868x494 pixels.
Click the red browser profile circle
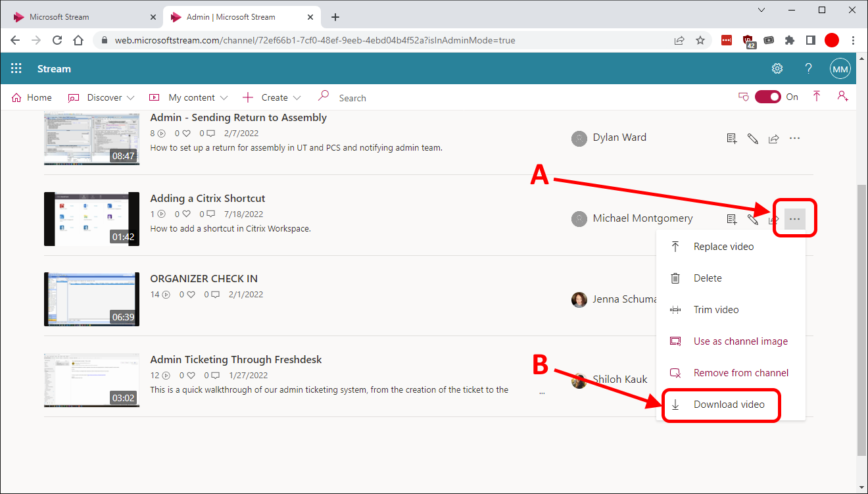[832, 40]
